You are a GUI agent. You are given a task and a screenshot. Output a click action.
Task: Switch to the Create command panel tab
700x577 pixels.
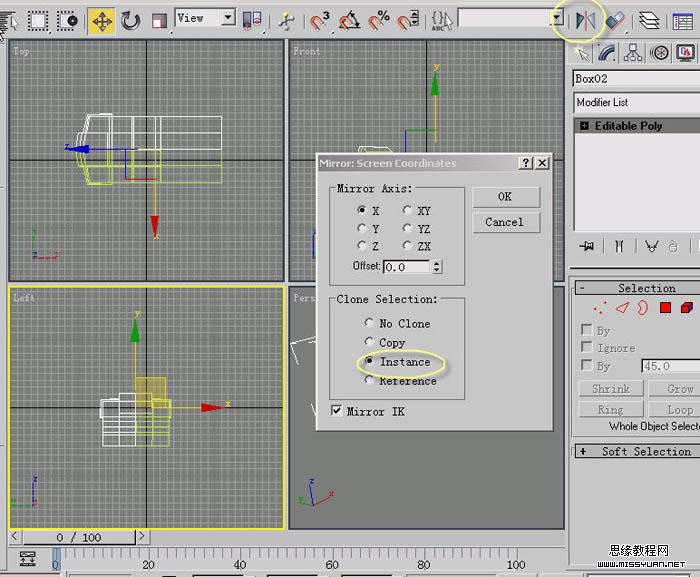[x=582, y=53]
